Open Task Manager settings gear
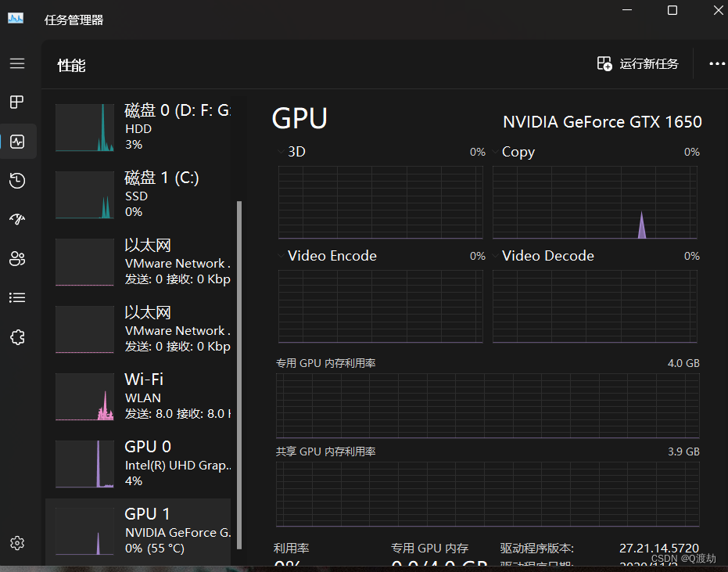Screen dimensions: 728x572 click(x=17, y=542)
